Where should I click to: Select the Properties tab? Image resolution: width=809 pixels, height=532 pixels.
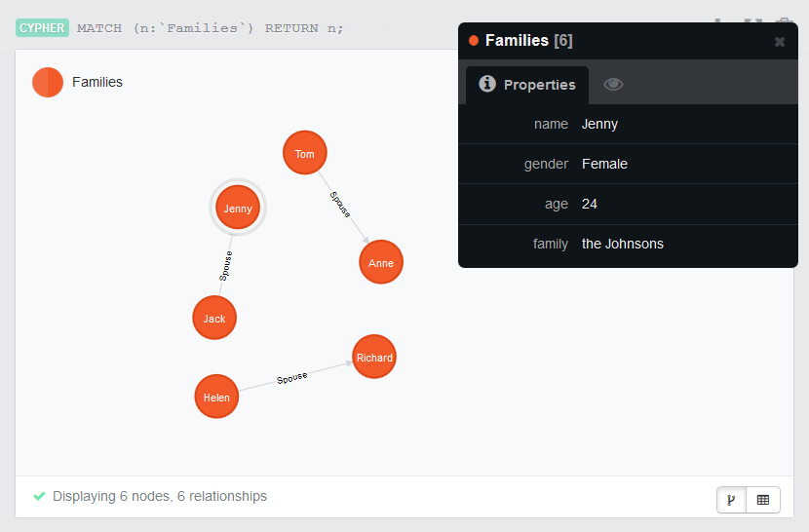pyautogui.click(x=527, y=85)
